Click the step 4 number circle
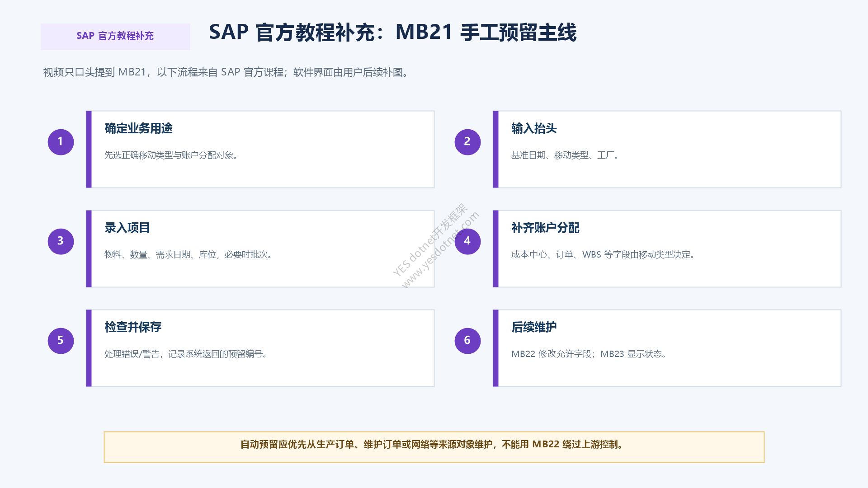Viewport: 868px width, 488px height. point(467,241)
